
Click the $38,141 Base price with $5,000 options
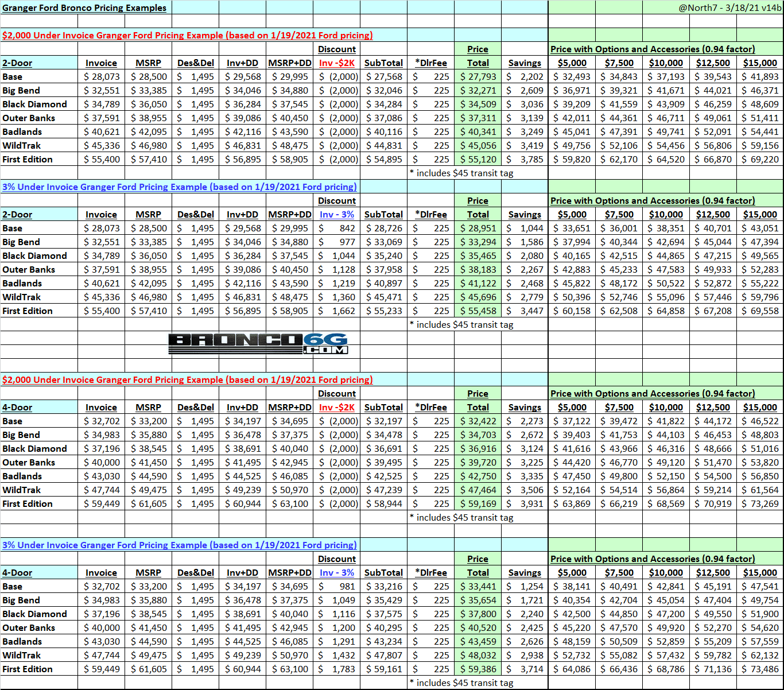pyautogui.click(x=572, y=586)
